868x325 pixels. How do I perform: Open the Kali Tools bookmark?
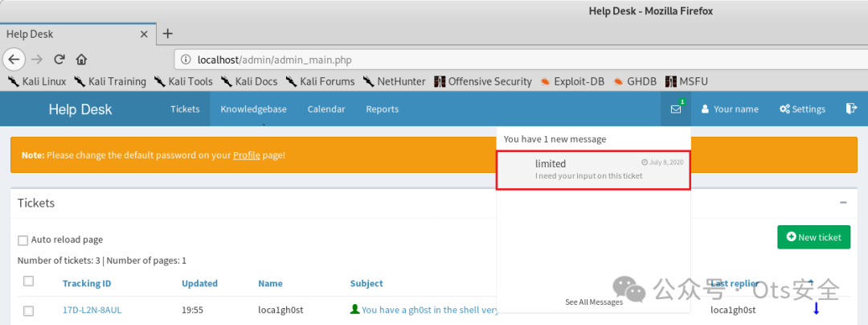pyautogui.click(x=183, y=82)
